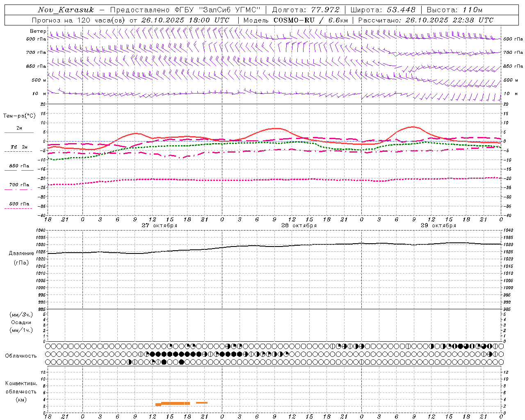Click the longest orange convective cloud bar

pyautogui.click(x=176, y=403)
